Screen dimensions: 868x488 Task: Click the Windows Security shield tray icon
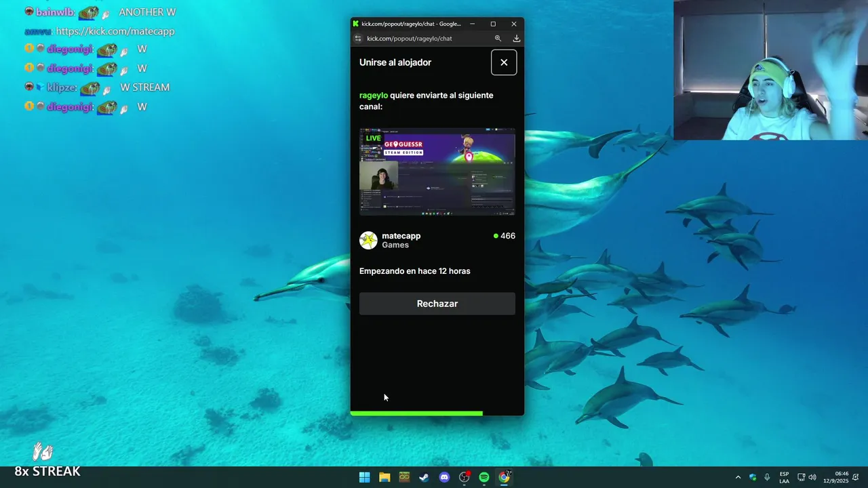tap(753, 477)
